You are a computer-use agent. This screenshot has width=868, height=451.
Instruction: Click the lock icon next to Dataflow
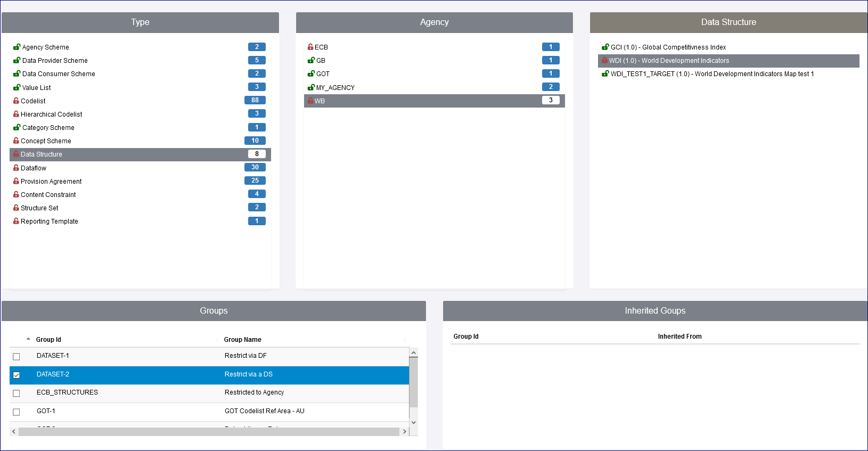coord(16,168)
